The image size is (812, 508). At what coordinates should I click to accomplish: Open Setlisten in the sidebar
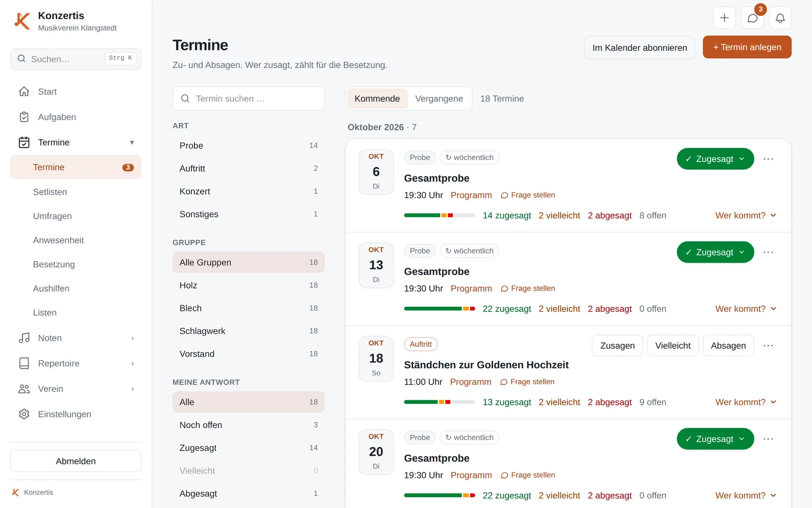(x=50, y=192)
